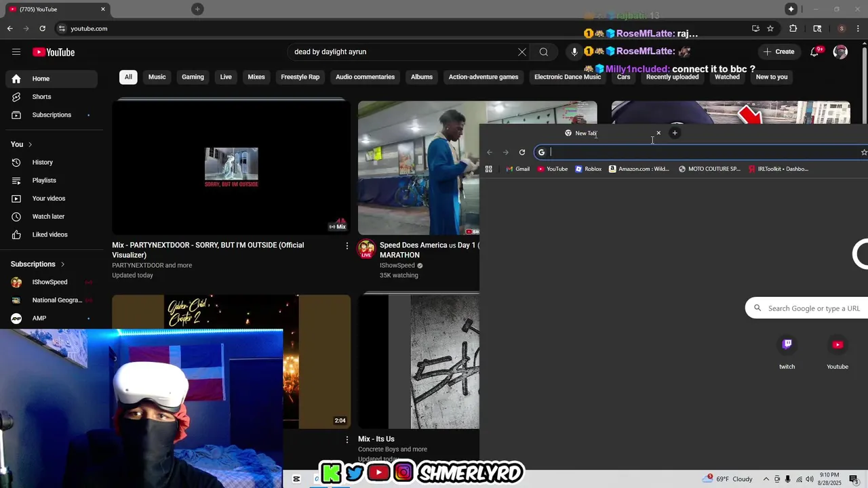Click the YouTube logo in header
868x488 pixels.
pyautogui.click(x=54, y=52)
